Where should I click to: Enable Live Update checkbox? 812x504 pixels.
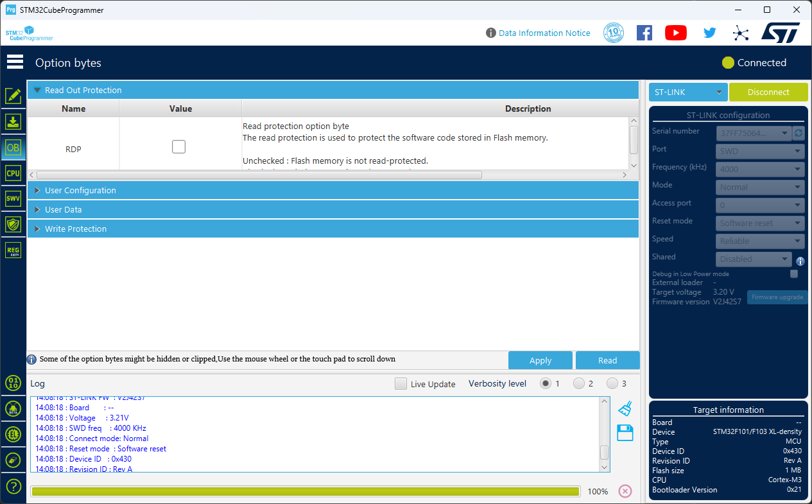401,384
